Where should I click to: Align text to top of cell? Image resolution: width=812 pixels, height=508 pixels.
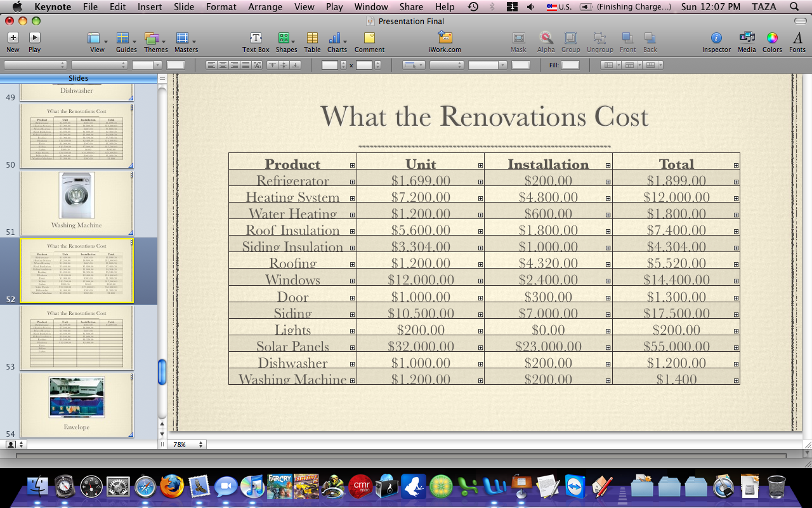272,65
